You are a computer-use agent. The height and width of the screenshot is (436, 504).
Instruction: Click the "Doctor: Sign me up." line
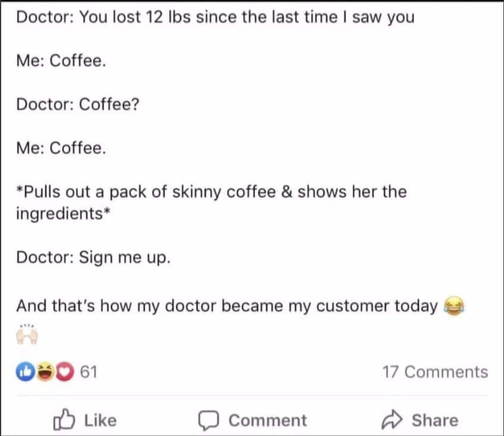coord(94,257)
